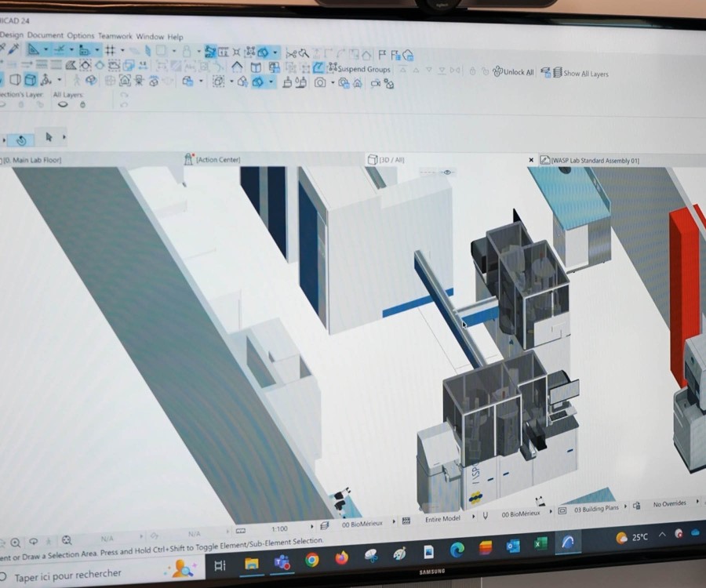Open the Teams app in the taskbar

tap(282, 560)
